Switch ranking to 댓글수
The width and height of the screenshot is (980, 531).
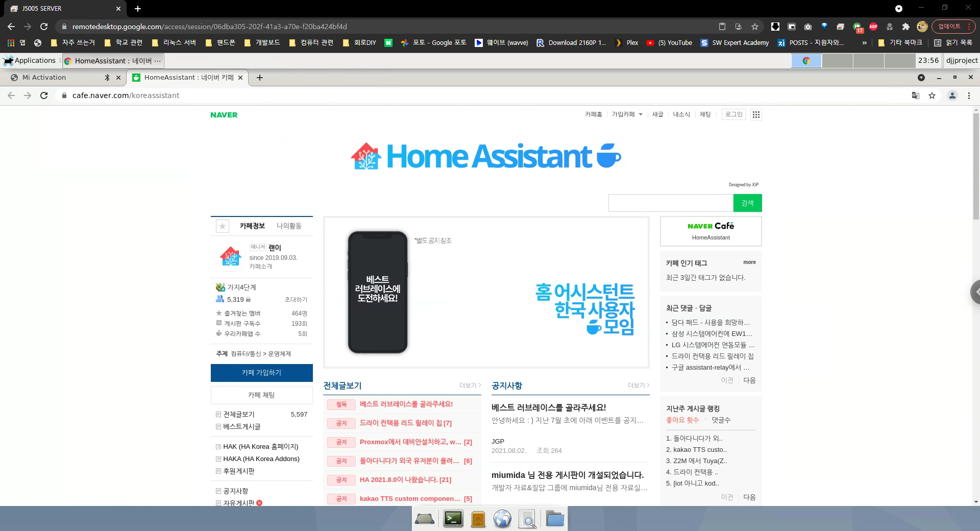[x=721, y=420]
